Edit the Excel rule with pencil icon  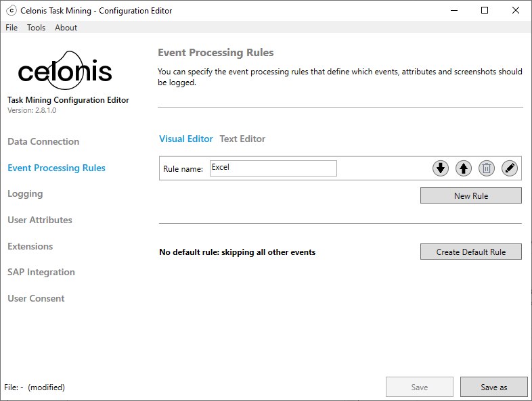point(510,168)
